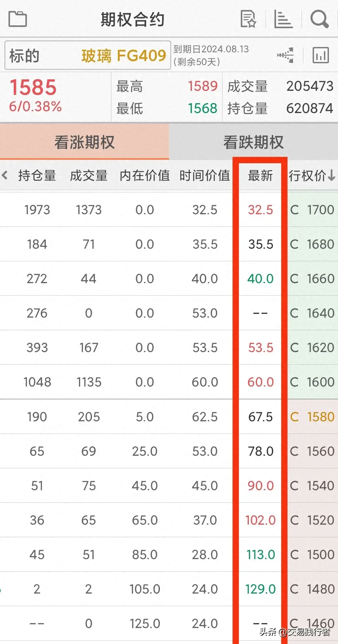Tap time value 62.5
The width and height of the screenshot is (338, 644).
click(x=205, y=417)
